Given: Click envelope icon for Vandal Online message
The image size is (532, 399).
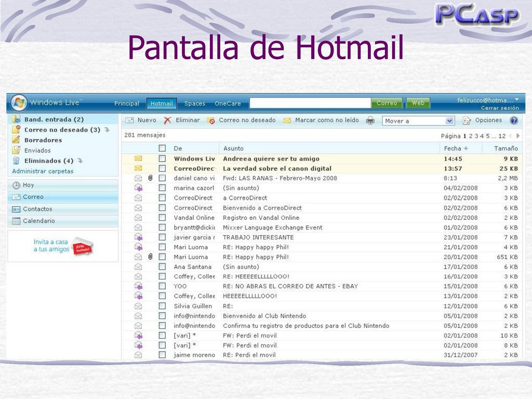Looking at the screenshot, I should coord(138,218).
